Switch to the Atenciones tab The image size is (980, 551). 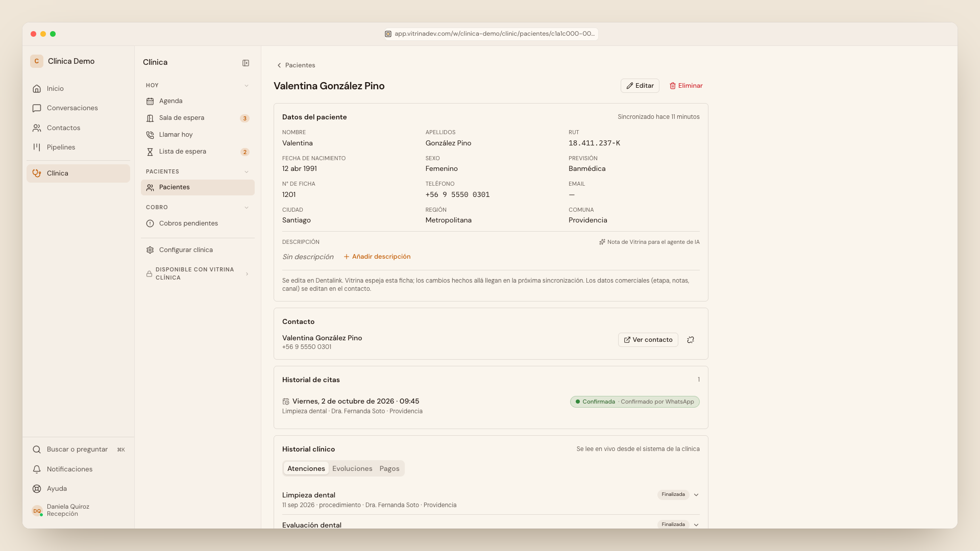pos(306,469)
